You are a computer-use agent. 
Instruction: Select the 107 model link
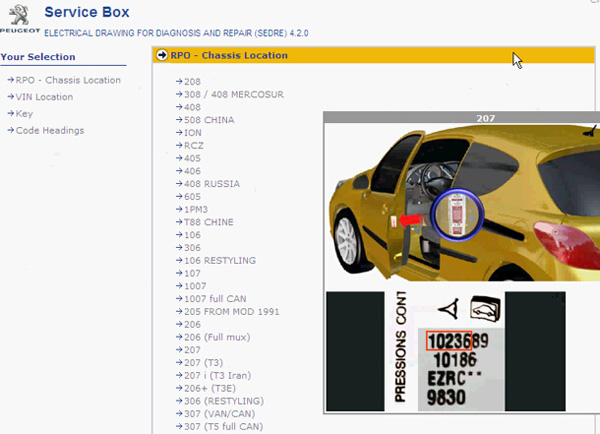(x=192, y=273)
